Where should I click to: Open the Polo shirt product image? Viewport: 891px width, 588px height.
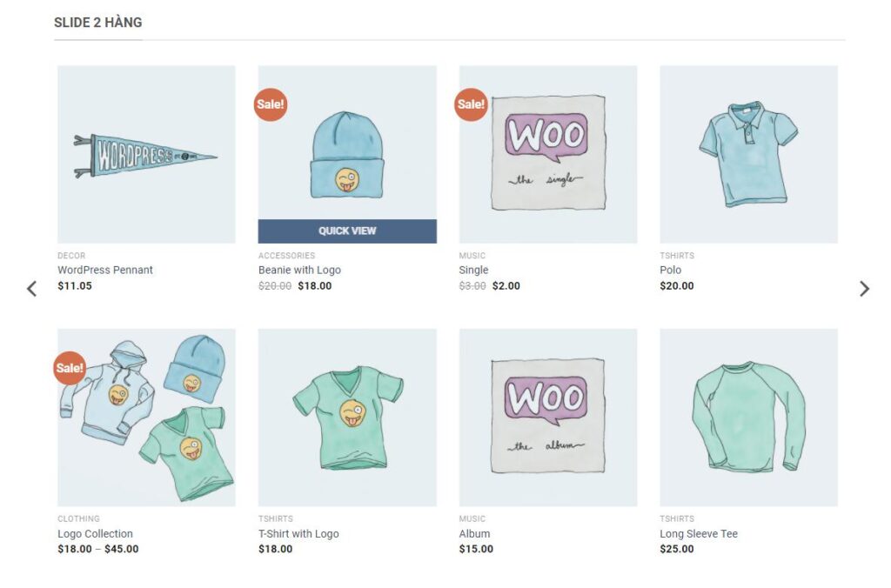tap(748, 155)
